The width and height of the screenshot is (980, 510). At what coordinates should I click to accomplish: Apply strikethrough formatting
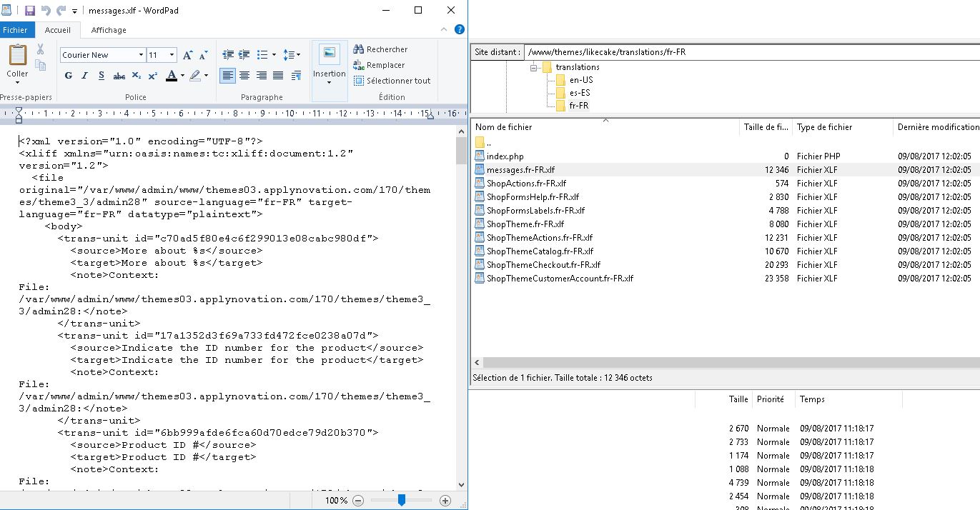pos(119,76)
